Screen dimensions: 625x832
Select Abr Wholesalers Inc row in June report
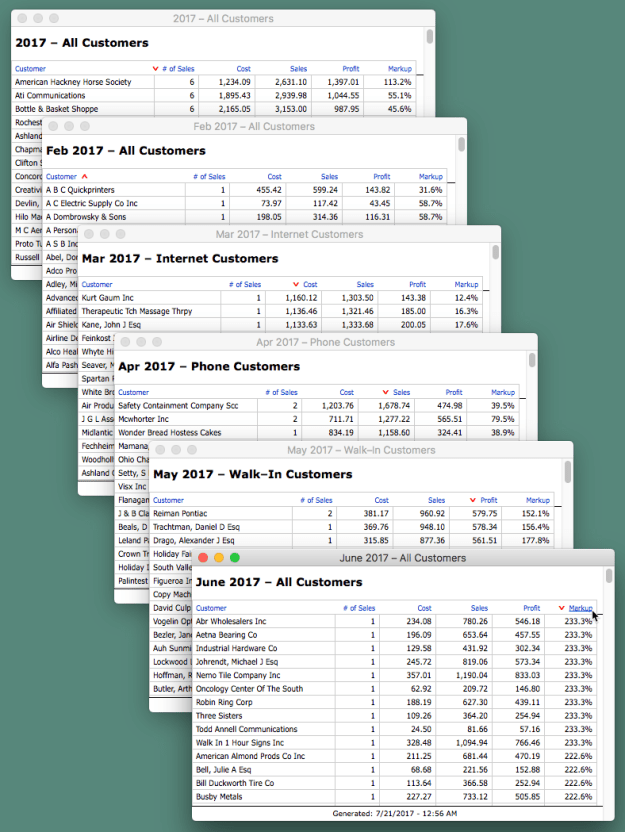pos(395,621)
